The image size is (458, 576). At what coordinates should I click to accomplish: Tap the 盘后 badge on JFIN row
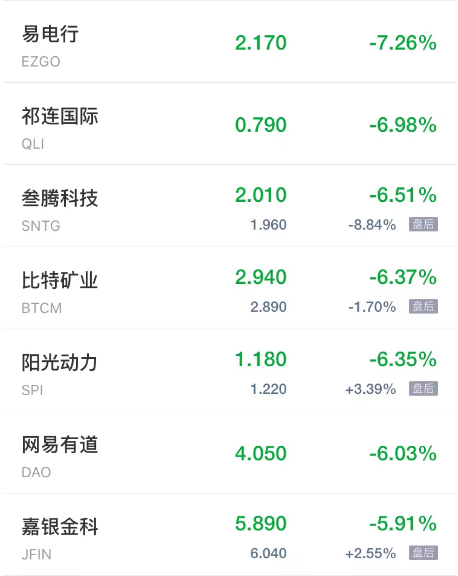(423, 553)
